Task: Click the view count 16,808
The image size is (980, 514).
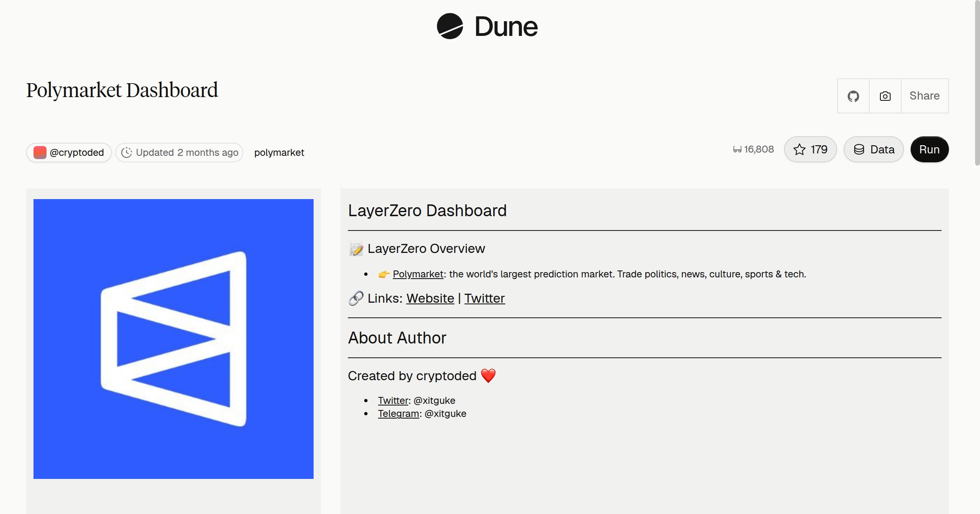Action: pos(753,149)
